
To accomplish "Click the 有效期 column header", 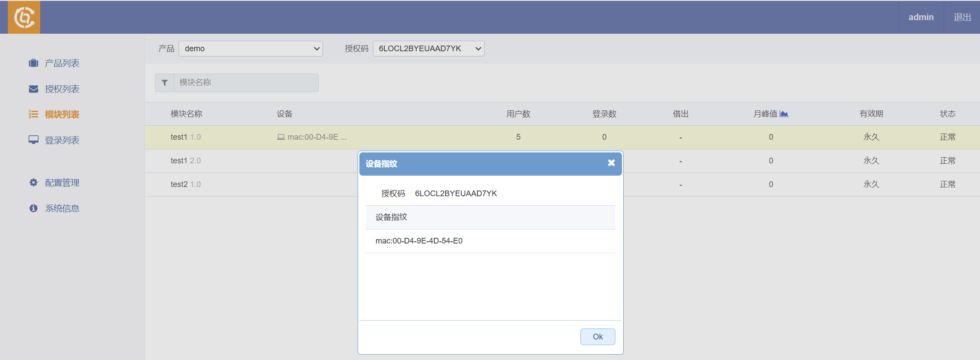I will pos(871,114).
